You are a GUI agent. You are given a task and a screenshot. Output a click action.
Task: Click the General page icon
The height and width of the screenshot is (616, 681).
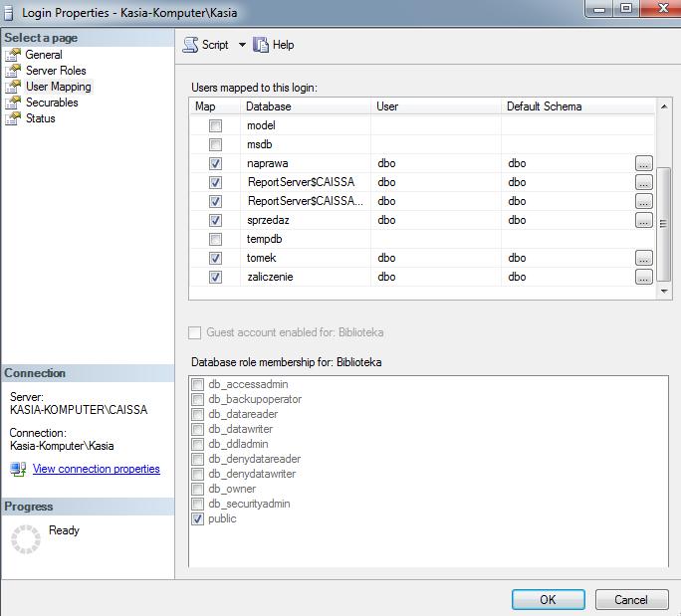13,55
